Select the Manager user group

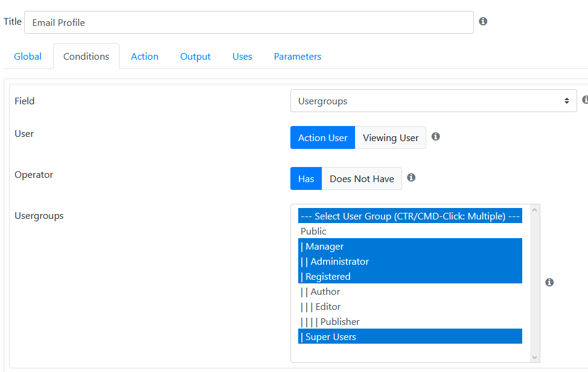(x=411, y=246)
